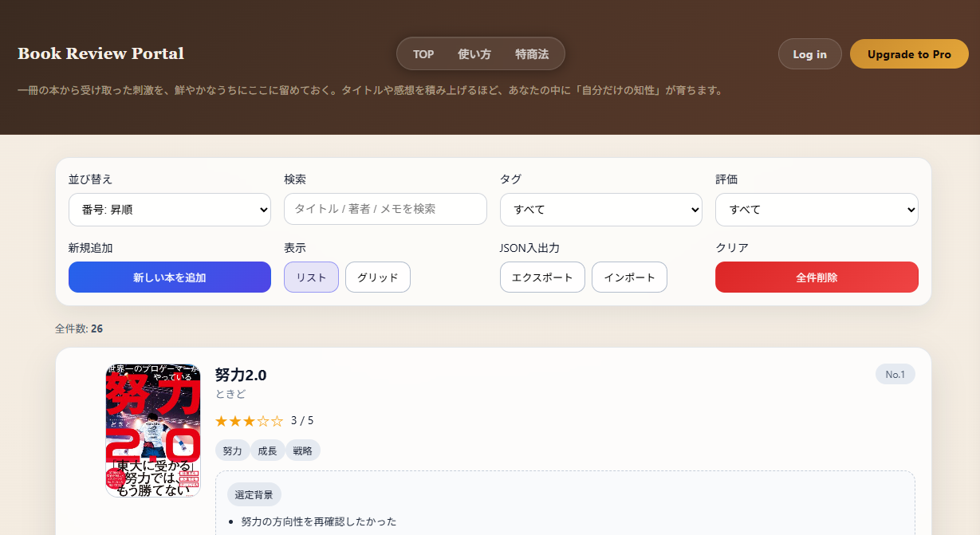
Task: Open the 評価 rating filter dropdown
Action: [x=817, y=210]
